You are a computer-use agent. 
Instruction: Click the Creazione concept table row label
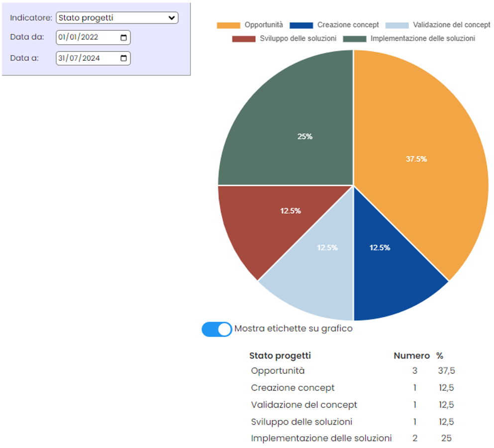point(293,388)
